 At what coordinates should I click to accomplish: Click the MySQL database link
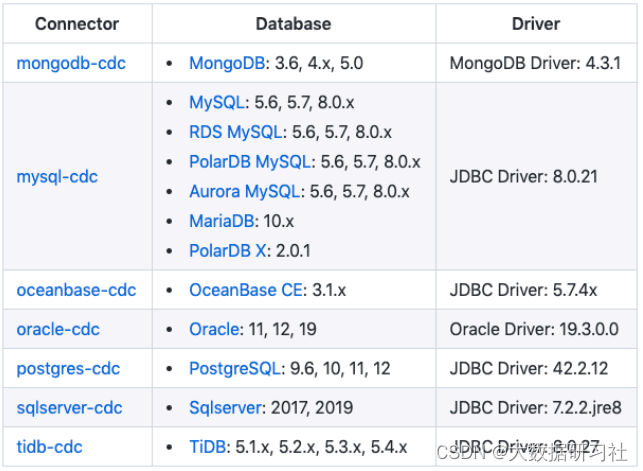[x=217, y=102]
